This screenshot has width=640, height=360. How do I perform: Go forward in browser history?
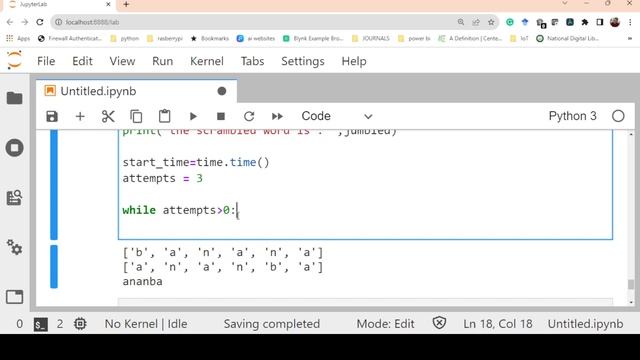[24, 22]
